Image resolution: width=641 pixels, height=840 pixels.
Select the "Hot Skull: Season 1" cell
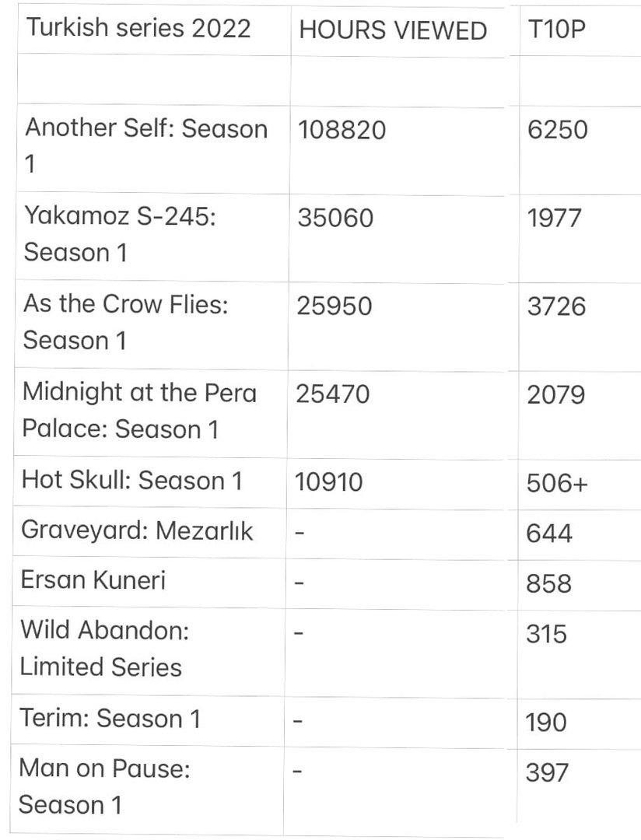click(132, 481)
